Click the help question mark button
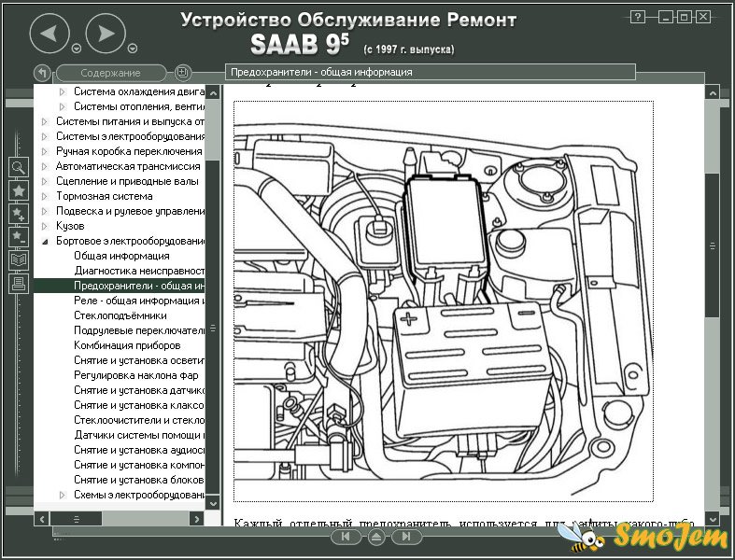Viewport: 735px width, 560px height. click(x=638, y=18)
